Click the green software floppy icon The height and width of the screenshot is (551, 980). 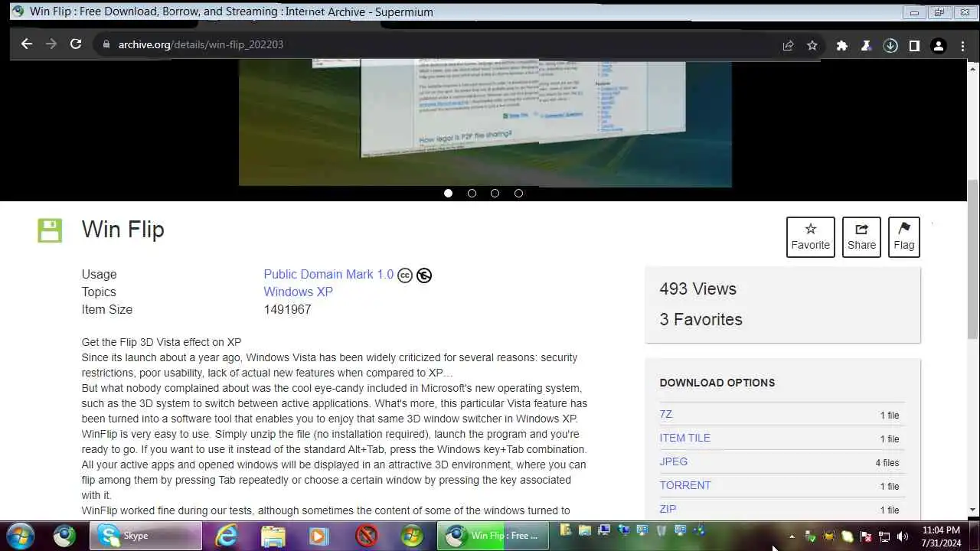coord(50,230)
